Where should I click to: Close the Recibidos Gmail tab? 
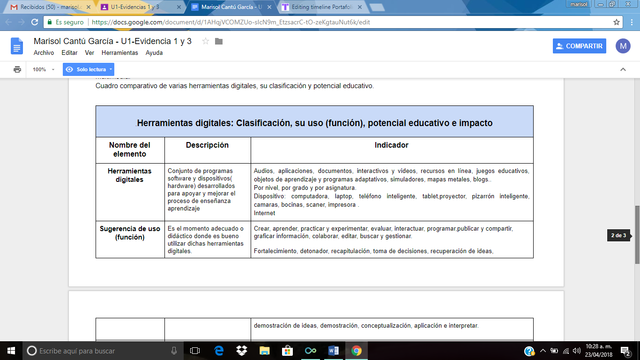pos(89,7)
